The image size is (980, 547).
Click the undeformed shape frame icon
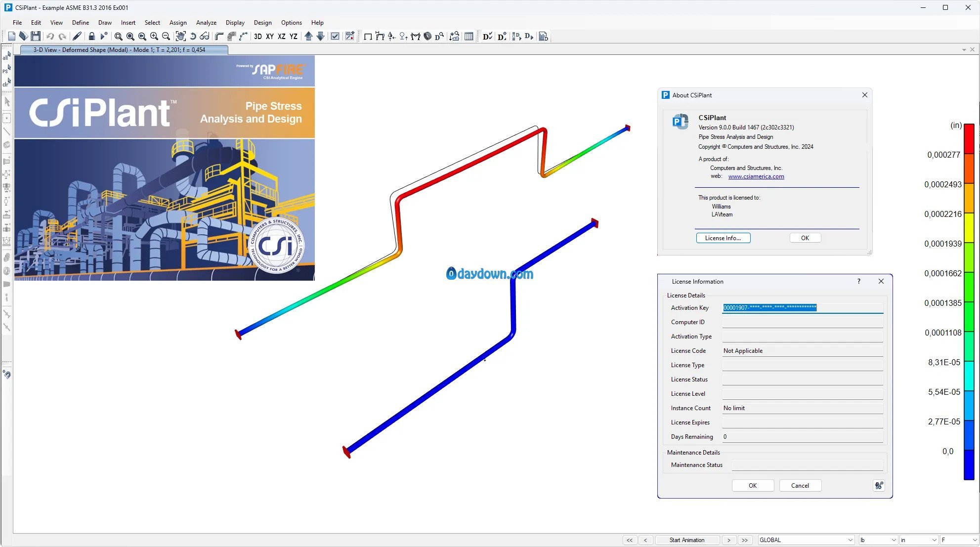(x=368, y=36)
